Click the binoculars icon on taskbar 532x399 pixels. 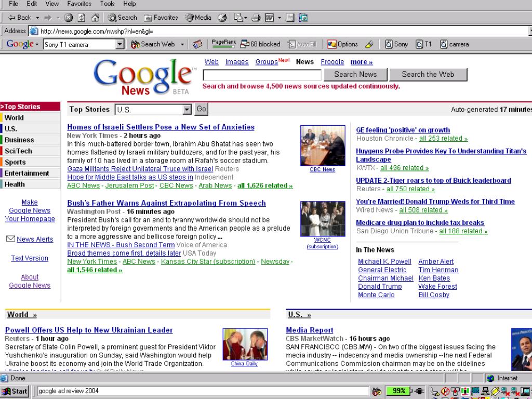pos(377,392)
